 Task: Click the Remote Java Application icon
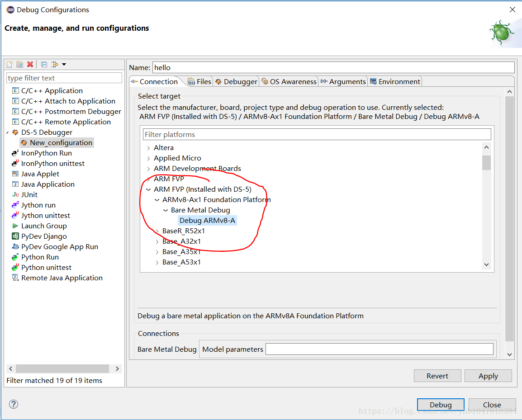[x=15, y=278]
